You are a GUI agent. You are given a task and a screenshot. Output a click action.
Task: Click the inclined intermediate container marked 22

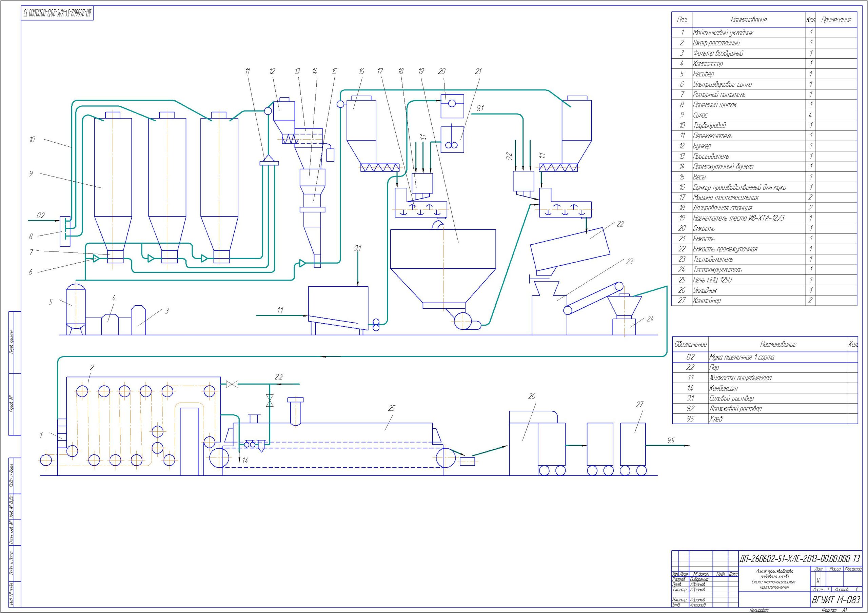coord(570,249)
